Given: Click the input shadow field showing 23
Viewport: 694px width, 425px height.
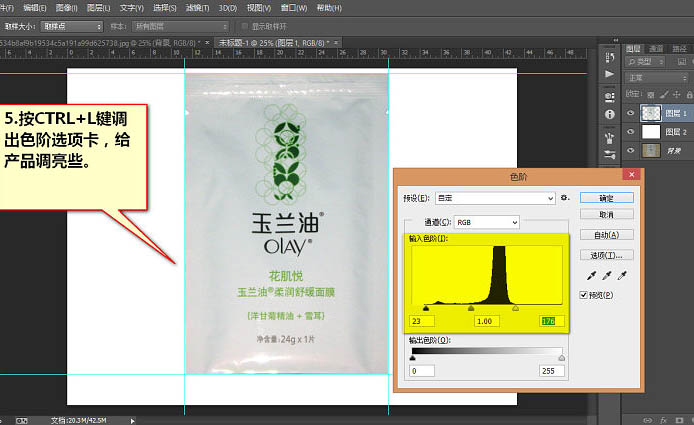Looking at the screenshot, I should pos(422,321).
